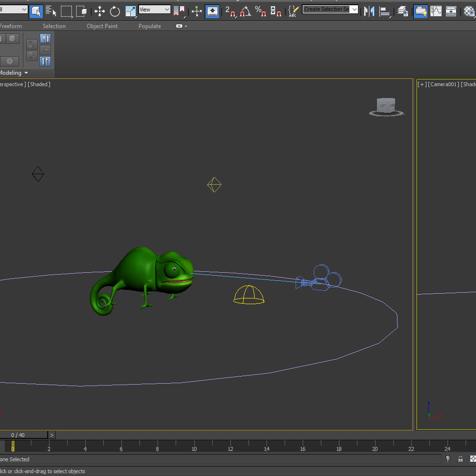476x476 pixels.
Task: Click the gray box ribbon icon
Action: point(12,38)
